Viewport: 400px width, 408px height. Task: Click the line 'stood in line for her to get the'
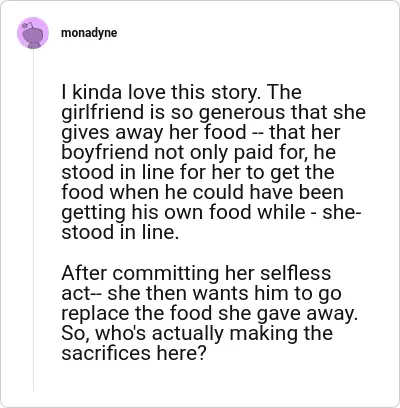point(198,172)
